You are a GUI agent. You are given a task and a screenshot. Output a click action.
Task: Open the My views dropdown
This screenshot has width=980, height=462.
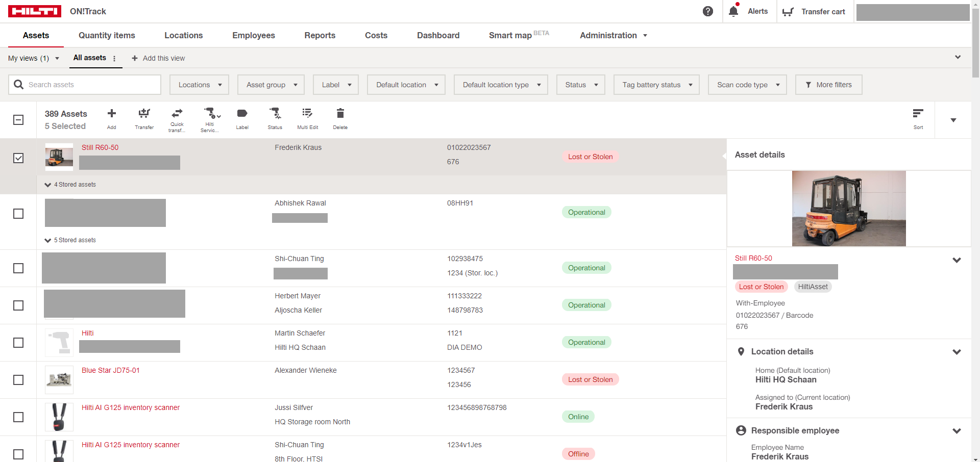(34, 58)
